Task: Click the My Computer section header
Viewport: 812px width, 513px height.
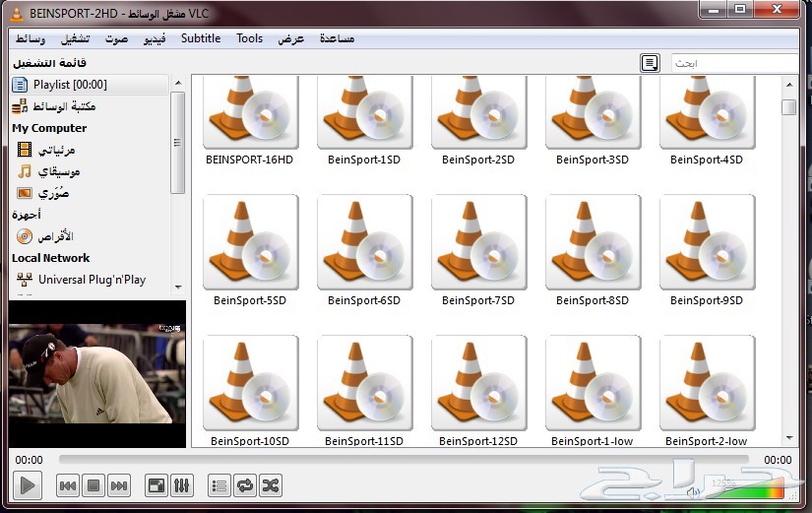Action: click(x=49, y=128)
